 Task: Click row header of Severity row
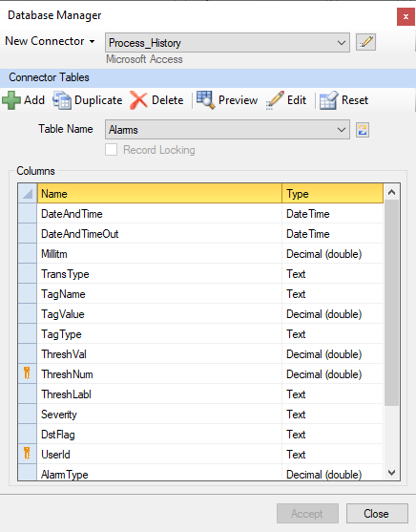[x=27, y=414]
